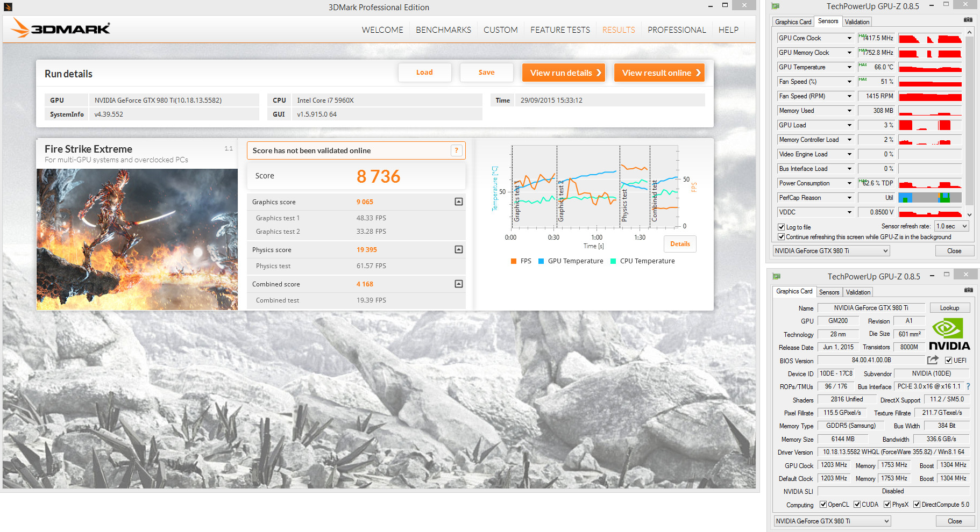Viewport: 980px width, 532px height.
Task: Toggle the OpenCL checkbox
Action: pyautogui.click(x=823, y=504)
